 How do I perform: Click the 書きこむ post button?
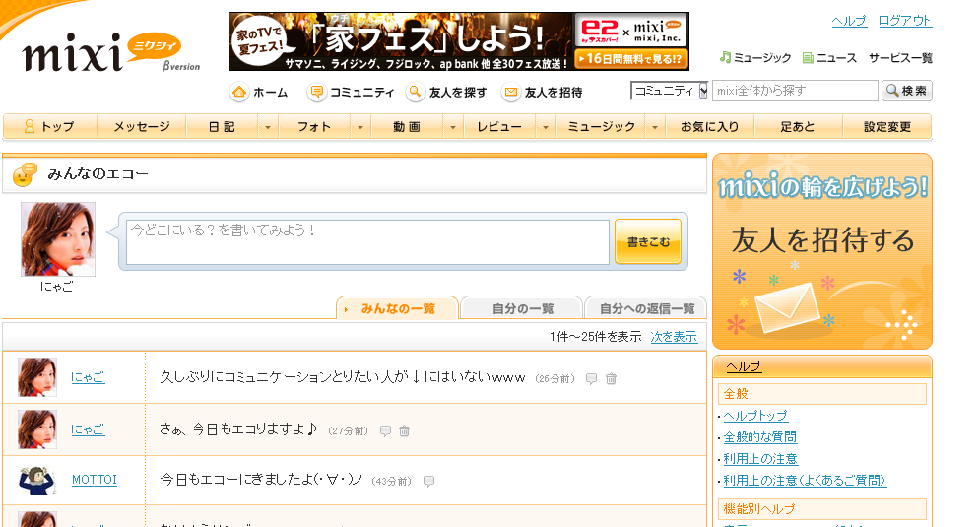coord(648,242)
